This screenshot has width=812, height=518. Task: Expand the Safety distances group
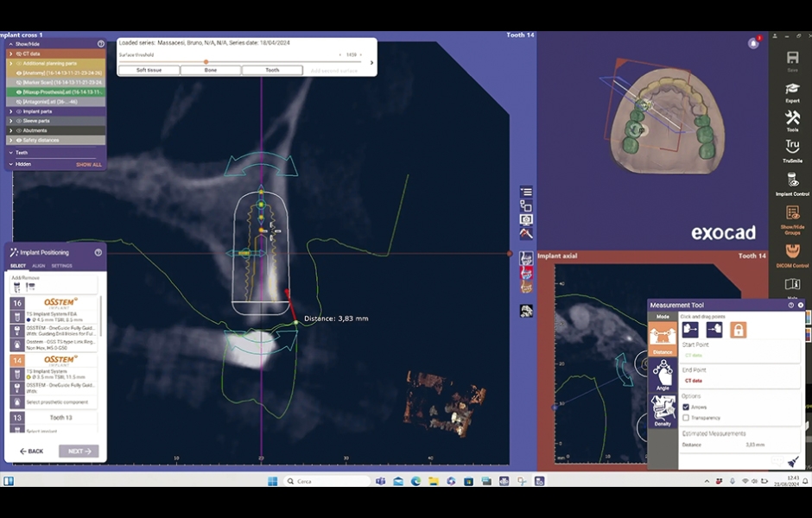pyautogui.click(x=11, y=140)
